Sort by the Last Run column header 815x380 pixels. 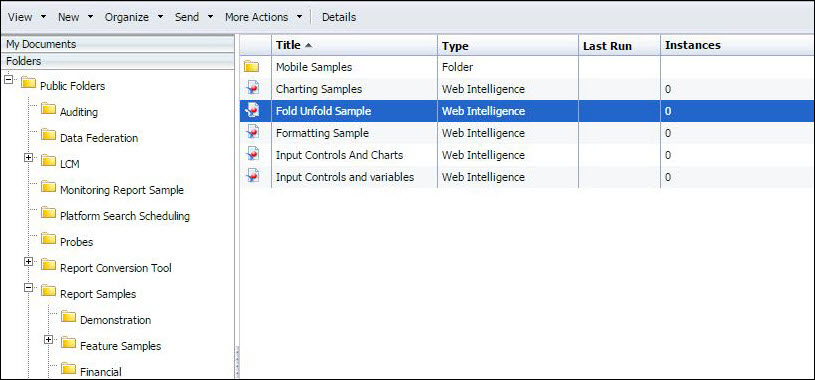pos(620,45)
